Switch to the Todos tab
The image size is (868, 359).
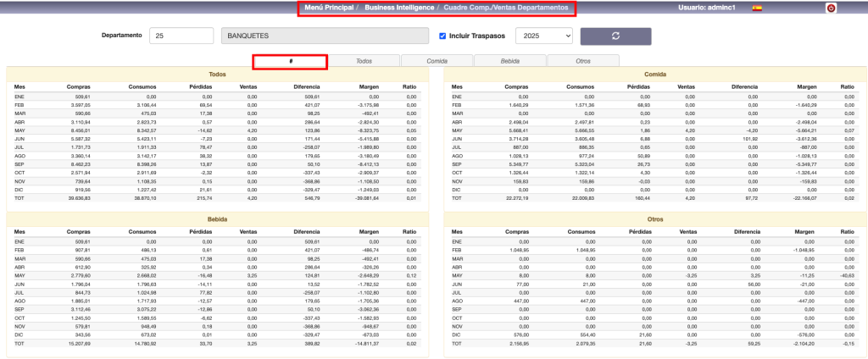pyautogui.click(x=364, y=61)
